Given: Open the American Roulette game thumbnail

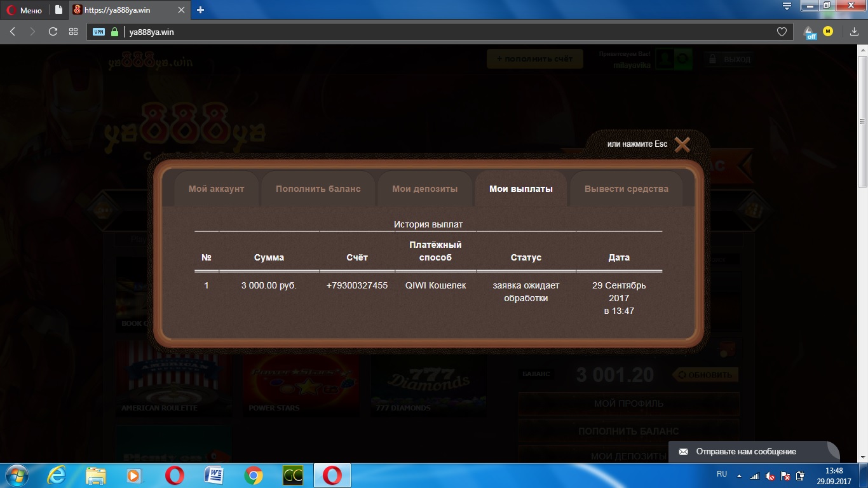Looking at the screenshot, I should click(173, 379).
